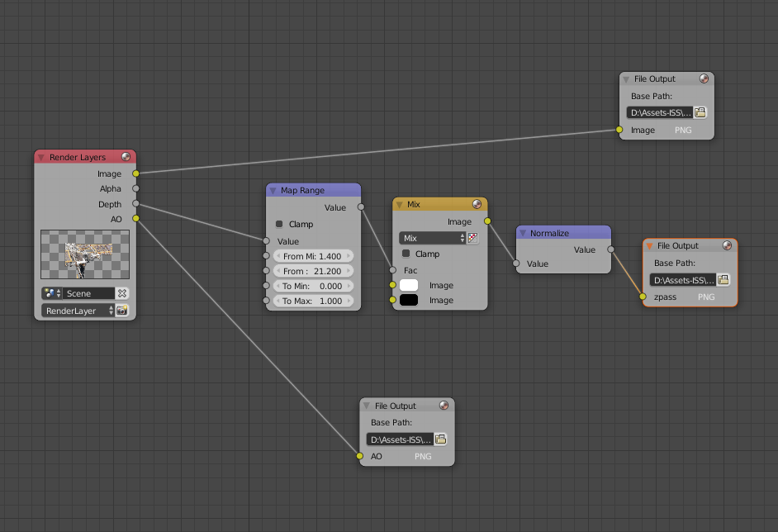
Task: Toggle include alpha icon on Mix node
Action: (x=473, y=238)
